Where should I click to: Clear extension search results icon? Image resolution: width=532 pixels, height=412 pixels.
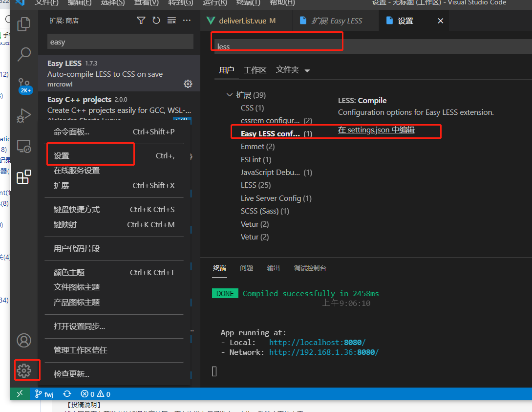[171, 21]
